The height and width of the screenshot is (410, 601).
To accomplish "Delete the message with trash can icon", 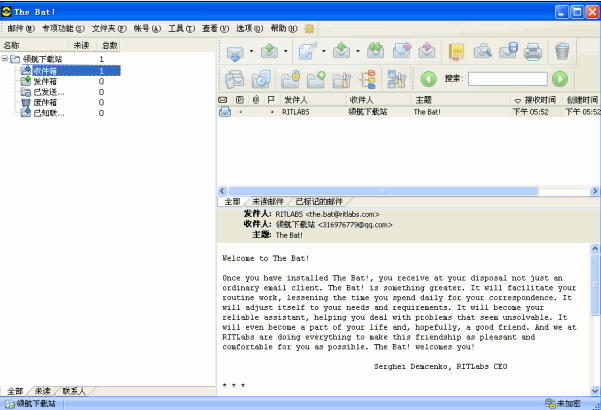I will (562, 51).
